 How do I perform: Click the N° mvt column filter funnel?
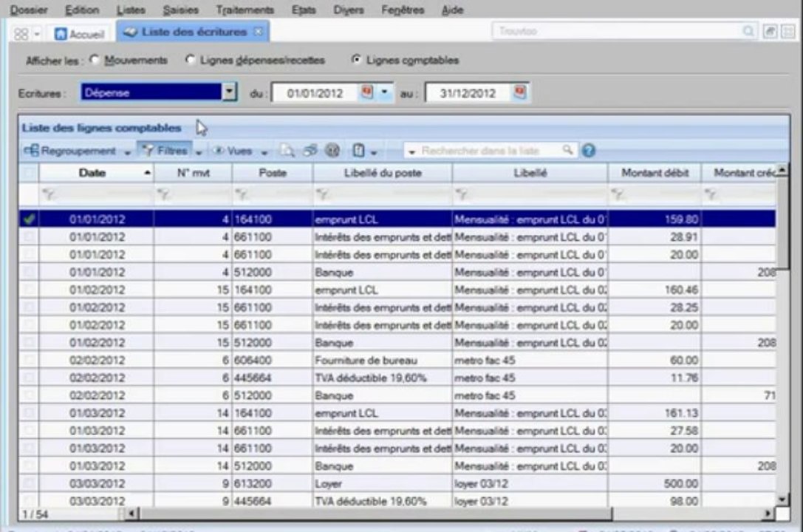(163, 194)
